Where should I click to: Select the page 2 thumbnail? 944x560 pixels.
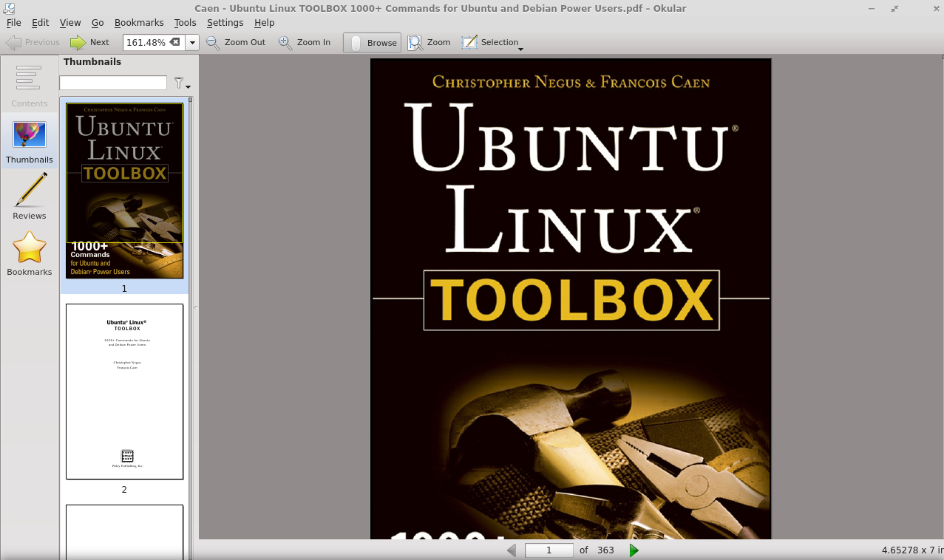124,392
